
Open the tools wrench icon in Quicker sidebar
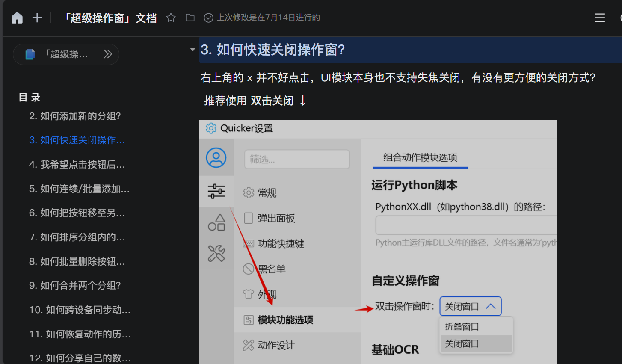click(x=216, y=253)
